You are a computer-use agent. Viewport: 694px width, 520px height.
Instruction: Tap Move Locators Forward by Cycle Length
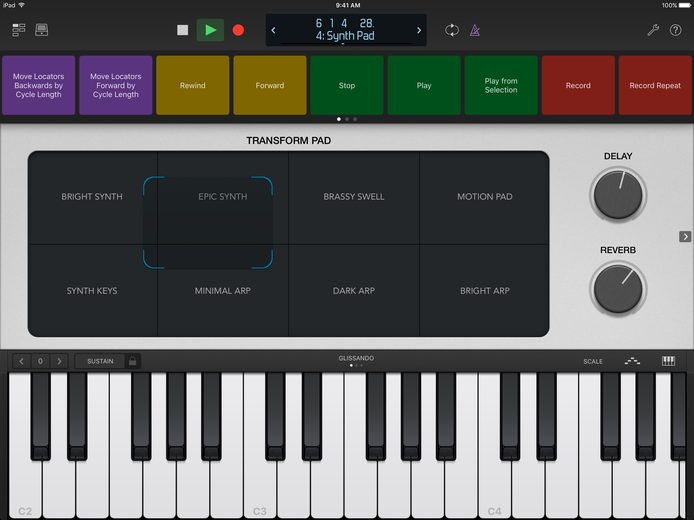(116, 85)
